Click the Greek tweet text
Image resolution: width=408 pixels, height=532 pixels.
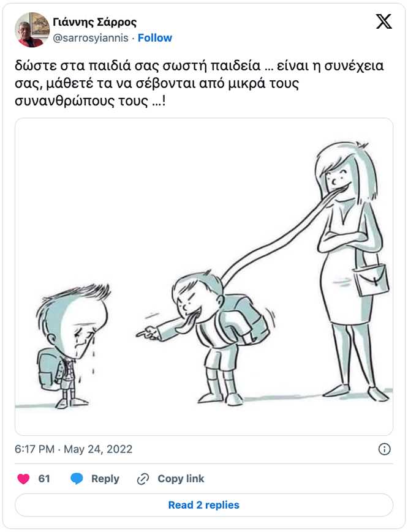pyautogui.click(x=199, y=83)
